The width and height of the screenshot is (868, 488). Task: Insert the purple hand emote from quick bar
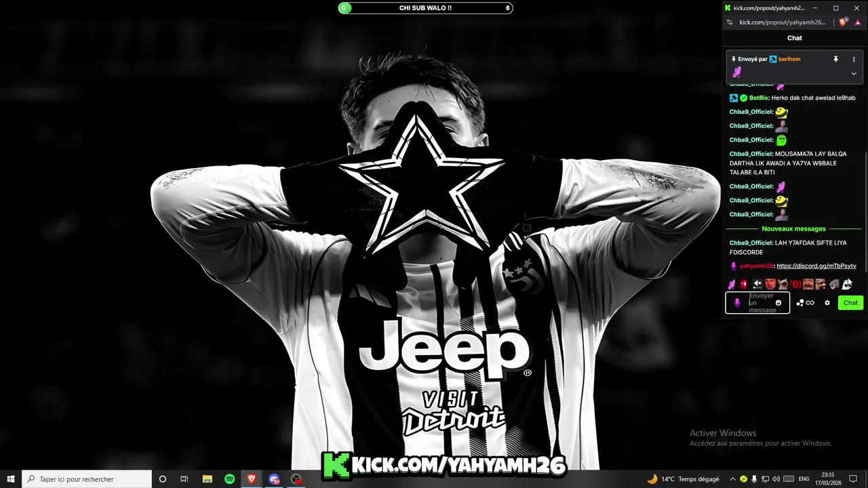coord(732,284)
